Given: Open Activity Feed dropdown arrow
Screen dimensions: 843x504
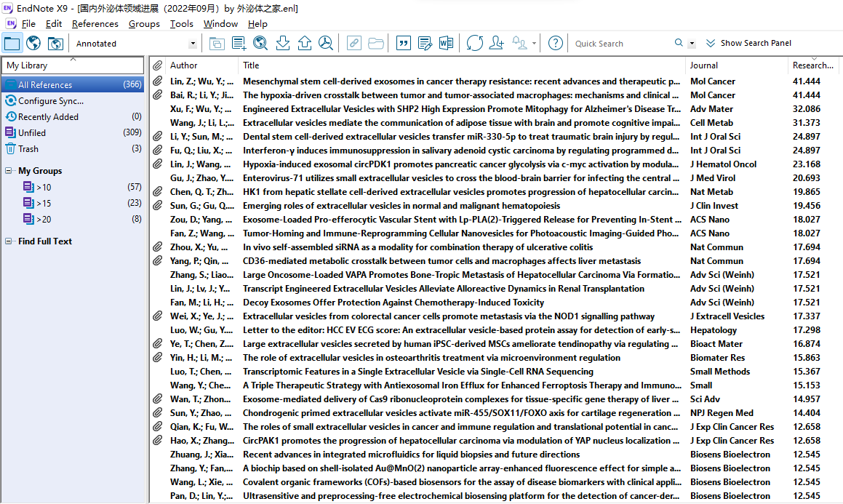Looking at the screenshot, I should (x=534, y=43).
